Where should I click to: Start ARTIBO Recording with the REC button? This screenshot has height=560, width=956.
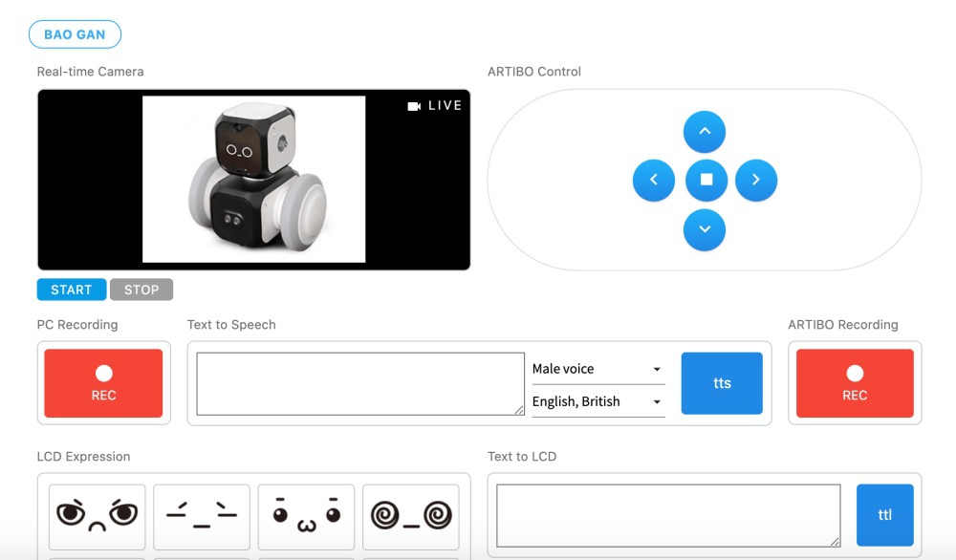tap(855, 383)
